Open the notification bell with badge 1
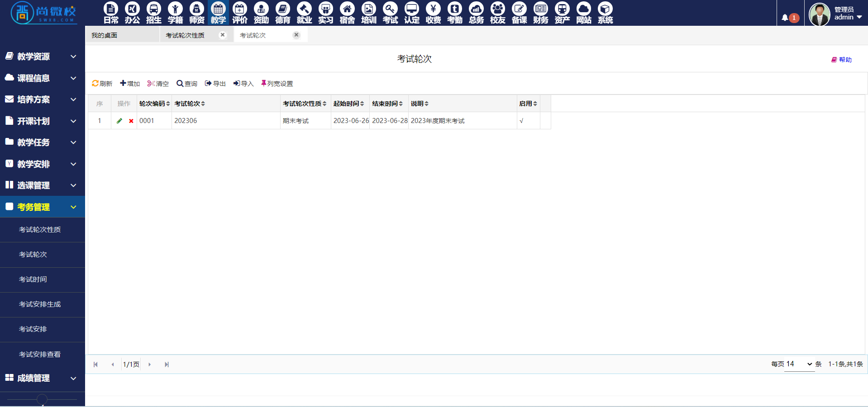 pyautogui.click(x=790, y=18)
